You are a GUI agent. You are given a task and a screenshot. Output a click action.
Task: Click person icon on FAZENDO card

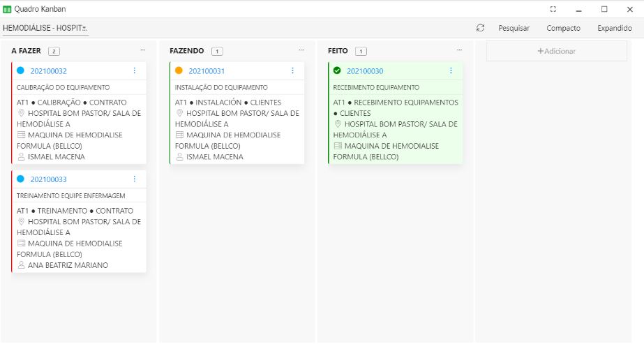[179, 156]
